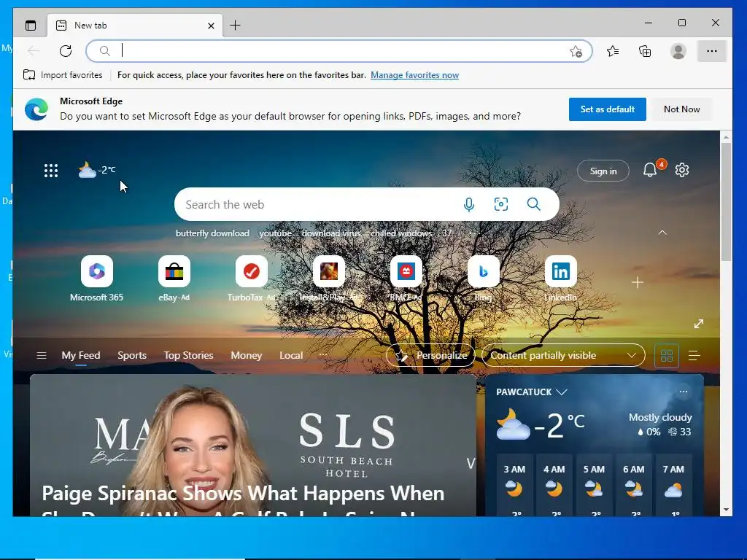The image size is (747, 560).
Task: Open visual search camera icon
Action: [x=501, y=204]
